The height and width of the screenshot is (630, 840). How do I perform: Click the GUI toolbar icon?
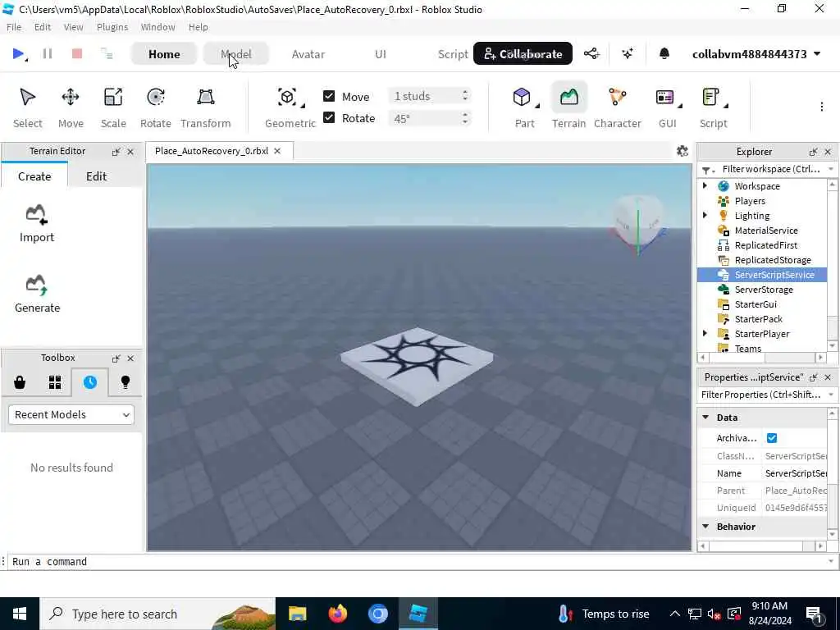point(667,107)
